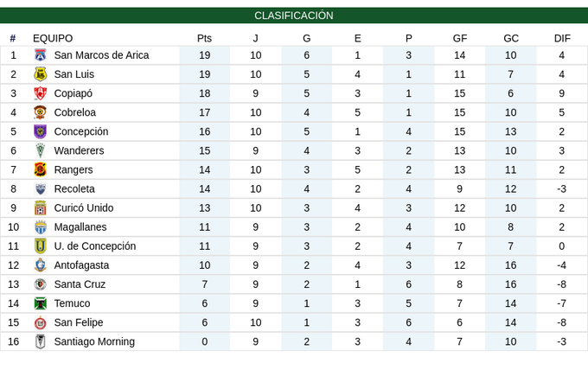588x376 pixels.
Task: Select the Wanderers team crest
Action: 40,150
